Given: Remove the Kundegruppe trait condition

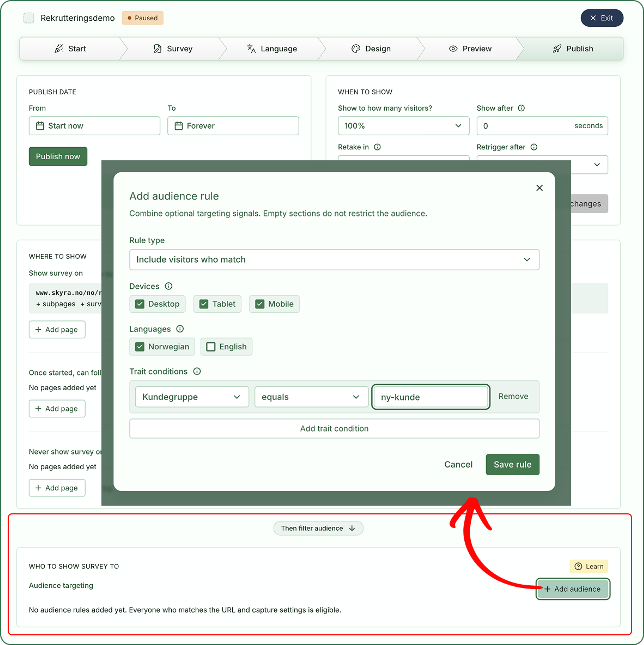Looking at the screenshot, I should 513,396.
